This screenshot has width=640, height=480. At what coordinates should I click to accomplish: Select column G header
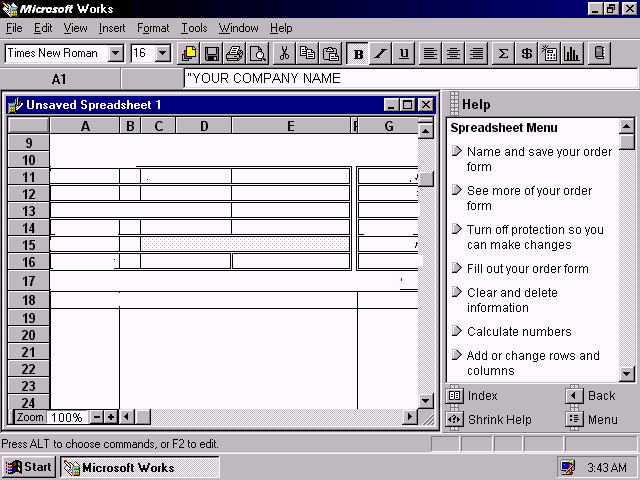tap(389, 126)
